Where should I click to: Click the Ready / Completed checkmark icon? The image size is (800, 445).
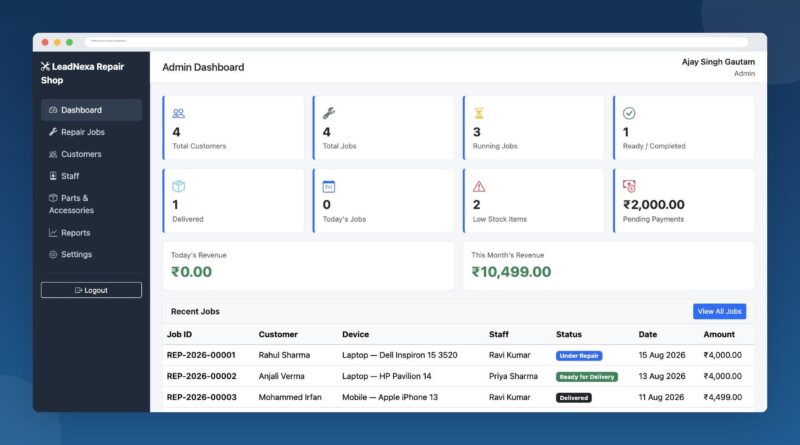(x=629, y=113)
